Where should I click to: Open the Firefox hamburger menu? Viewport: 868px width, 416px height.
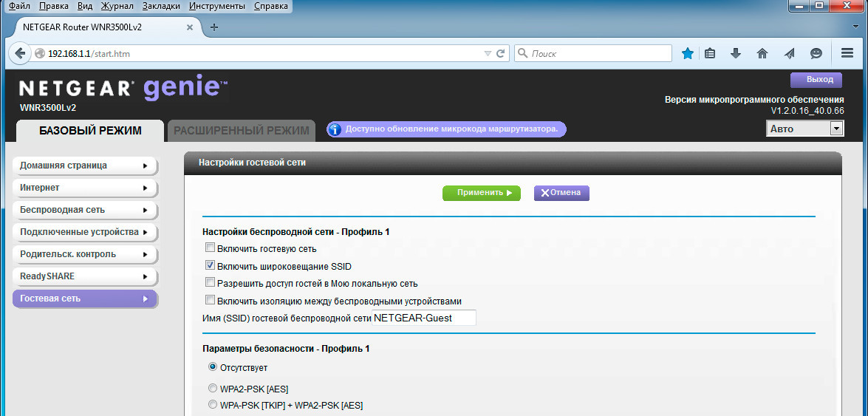pos(847,53)
